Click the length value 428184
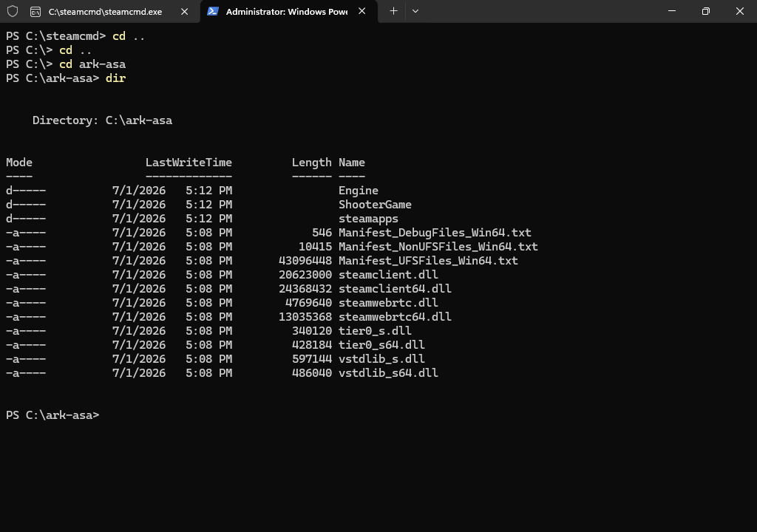Screen dimensions: 757x532 (x=312, y=344)
